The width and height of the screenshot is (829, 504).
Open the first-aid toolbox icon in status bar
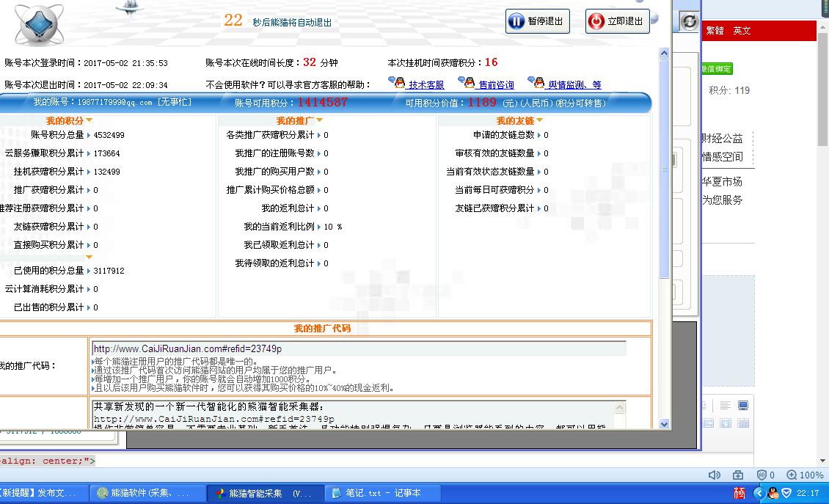point(738,475)
